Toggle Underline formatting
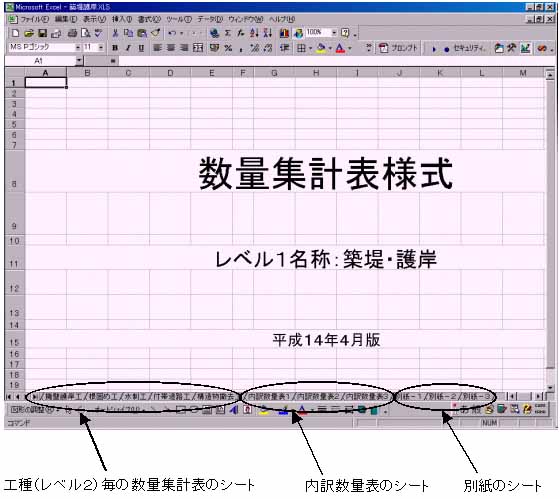The width and height of the screenshot is (560, 499). click(141, 48)
